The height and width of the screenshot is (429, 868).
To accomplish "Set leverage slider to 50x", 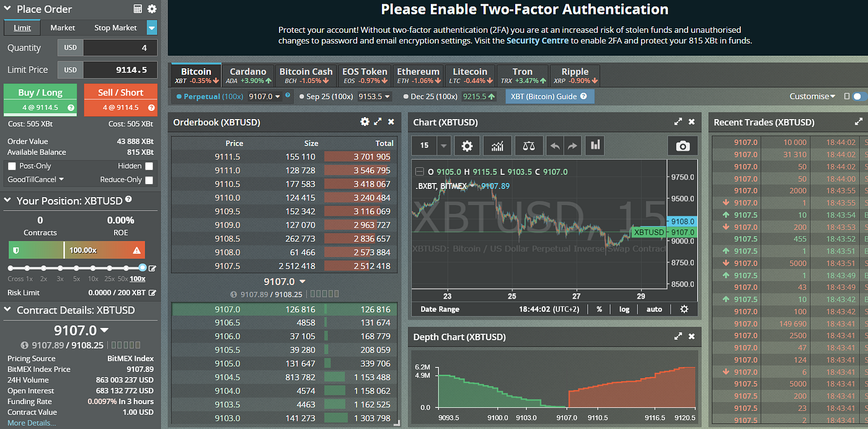I will tap(126, 268).
